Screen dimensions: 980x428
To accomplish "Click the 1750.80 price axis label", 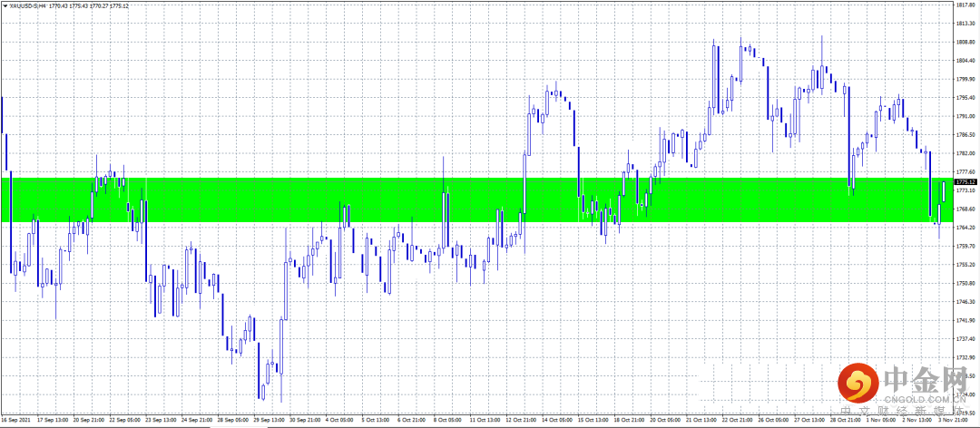I will pyautogui.click(x=967, y=283).
